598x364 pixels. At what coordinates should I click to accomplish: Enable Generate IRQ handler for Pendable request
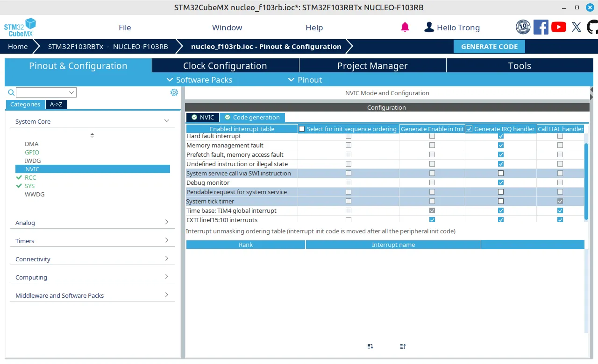501,192
